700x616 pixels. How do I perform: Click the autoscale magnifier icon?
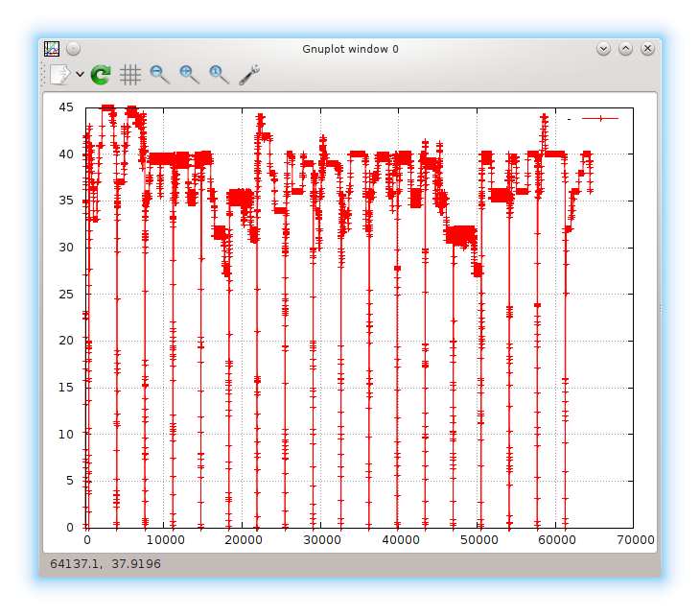(220, 75)
